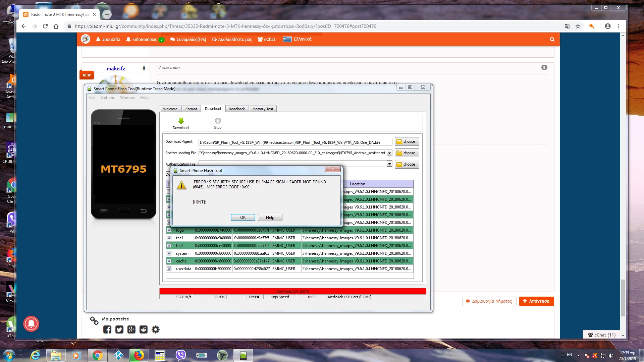
Task: Open Firefox from the taskbar
Action: coord(139,355)
